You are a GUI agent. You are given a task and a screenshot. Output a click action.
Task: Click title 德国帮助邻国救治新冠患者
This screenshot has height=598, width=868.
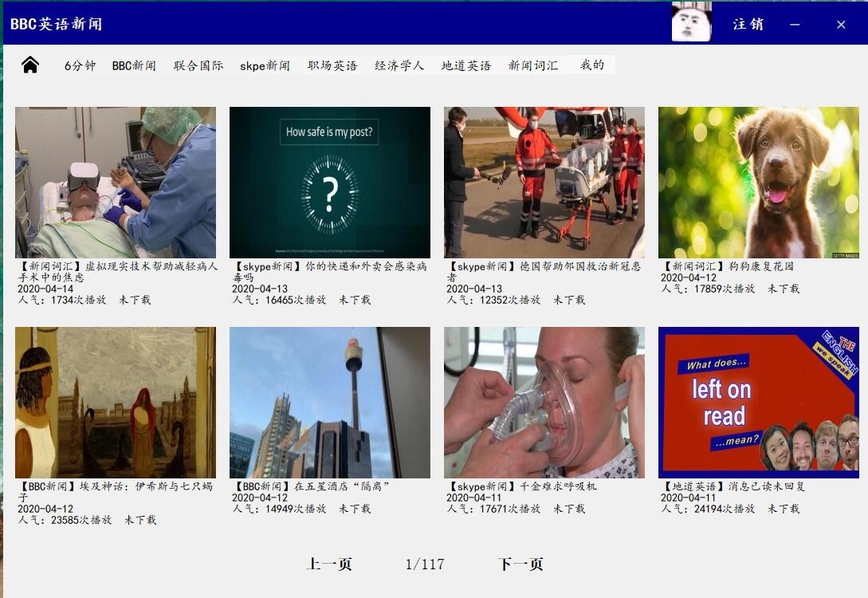tap(544, 272)
